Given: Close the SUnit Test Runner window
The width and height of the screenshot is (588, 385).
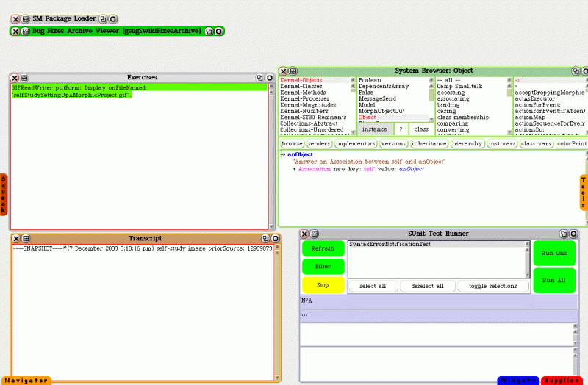Looking at the screenshot, I should point(304,234).
